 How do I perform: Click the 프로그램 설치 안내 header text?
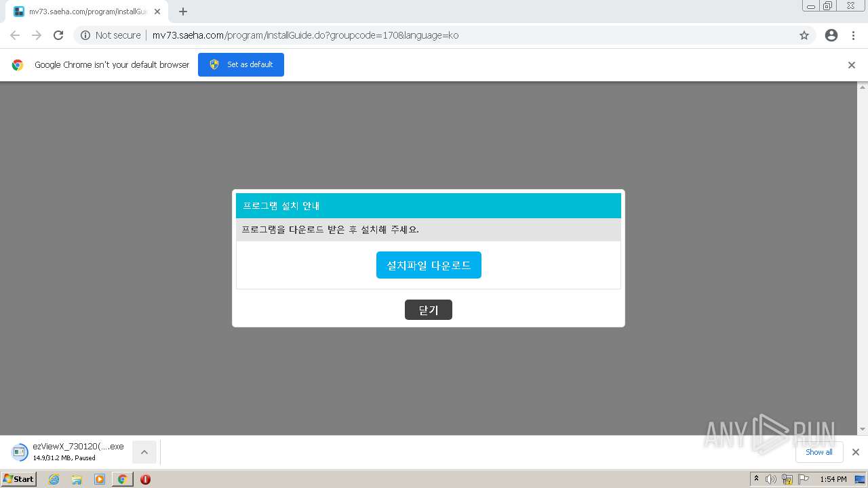coord(281,205)
